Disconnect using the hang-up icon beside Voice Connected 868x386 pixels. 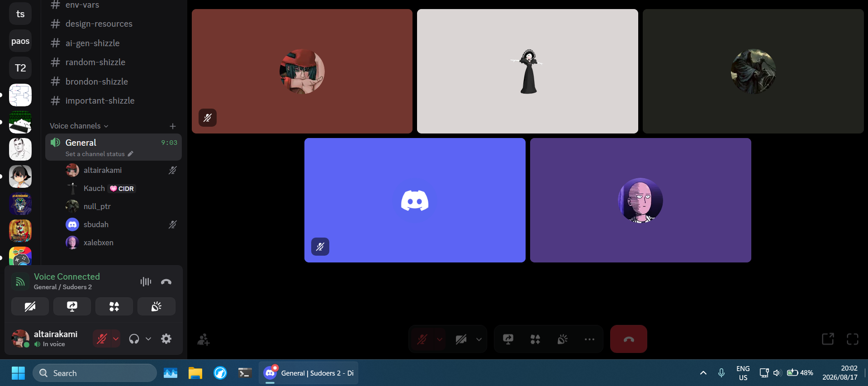[166, 281]
